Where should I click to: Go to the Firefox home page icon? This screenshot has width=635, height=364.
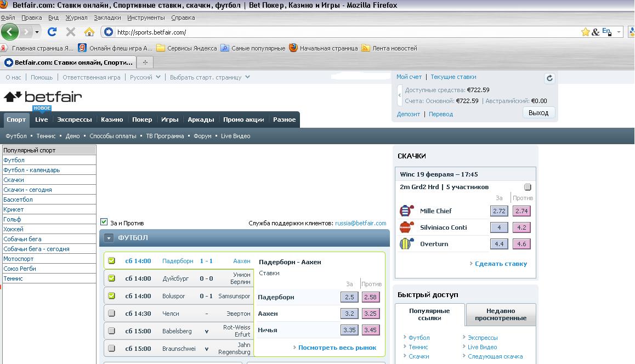pos(89,32)
